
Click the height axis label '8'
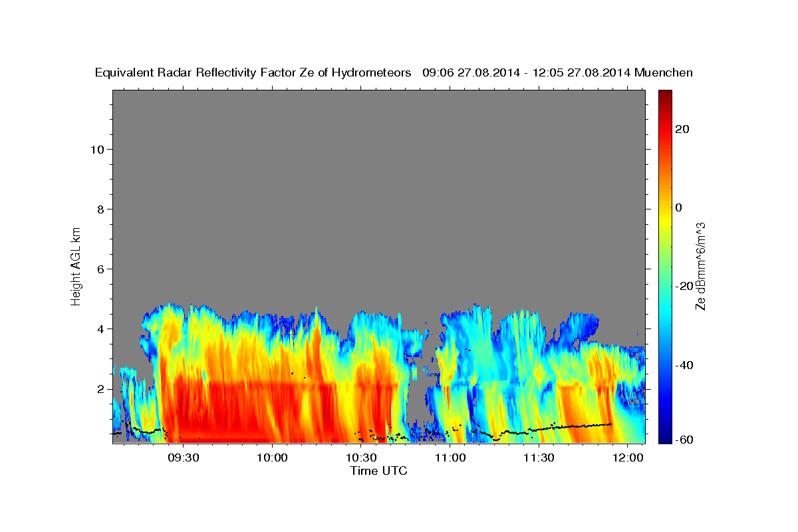coord(100,209)
